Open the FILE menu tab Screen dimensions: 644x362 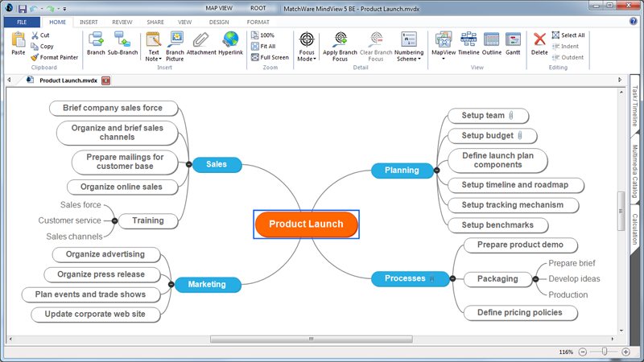22,23
